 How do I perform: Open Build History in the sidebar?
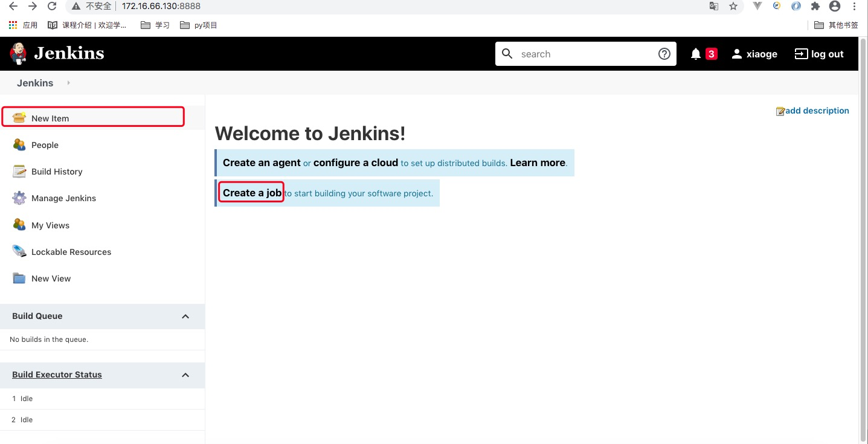(57, 172)
